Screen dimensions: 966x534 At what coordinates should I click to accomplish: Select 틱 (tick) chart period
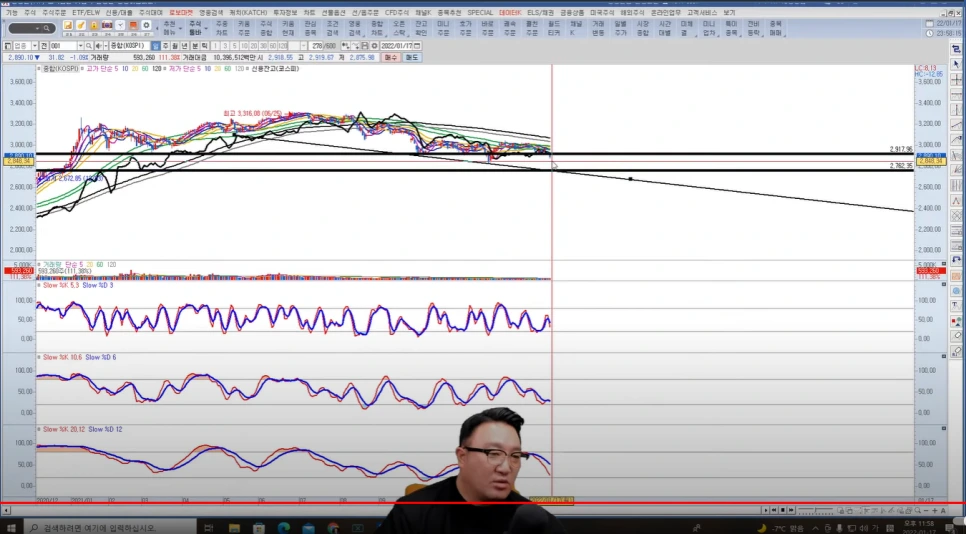(x=204, y=46)
